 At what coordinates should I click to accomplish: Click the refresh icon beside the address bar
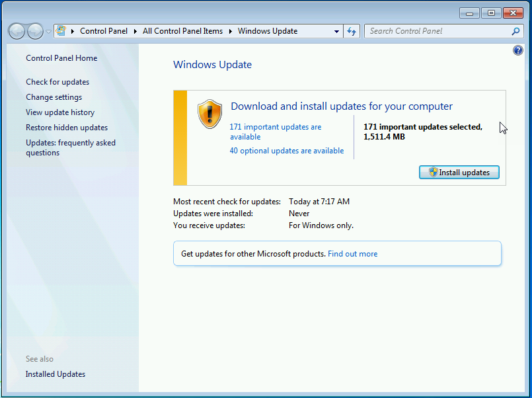pos(352,31)
